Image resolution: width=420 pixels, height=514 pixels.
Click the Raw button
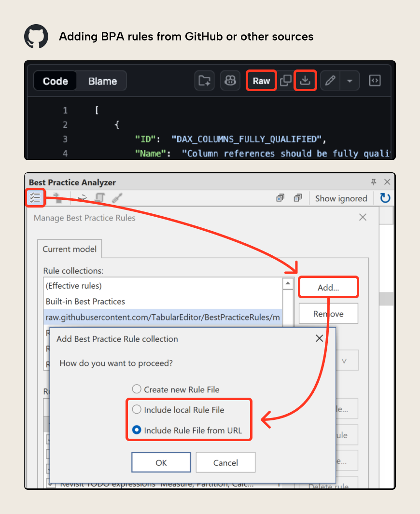(261, 81)
